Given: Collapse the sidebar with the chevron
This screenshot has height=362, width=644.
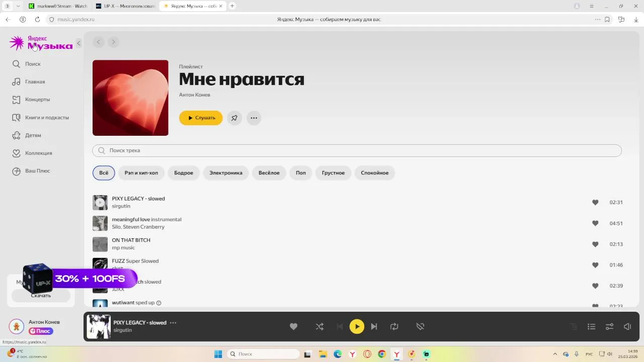Looking at the screenshot, I should (78, 43).
